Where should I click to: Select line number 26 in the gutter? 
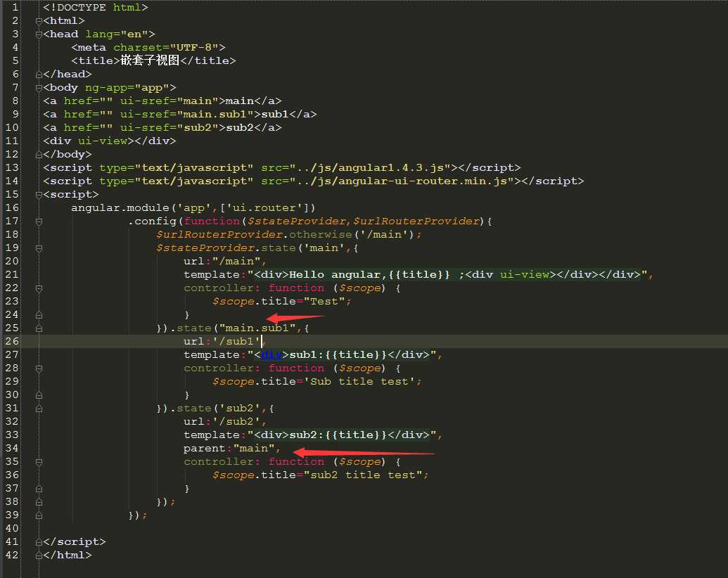12,341
